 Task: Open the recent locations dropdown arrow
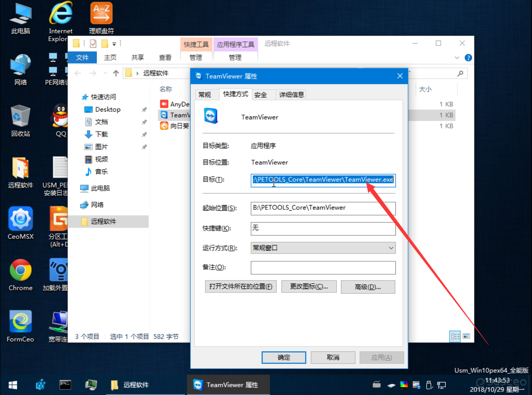(x=105, y=74)
